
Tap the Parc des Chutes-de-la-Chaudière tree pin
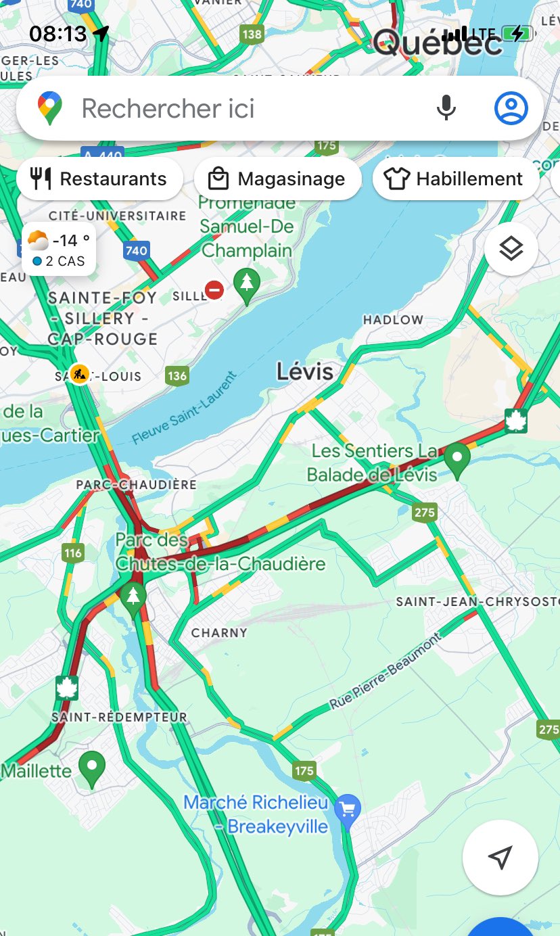tap(134, 599)
